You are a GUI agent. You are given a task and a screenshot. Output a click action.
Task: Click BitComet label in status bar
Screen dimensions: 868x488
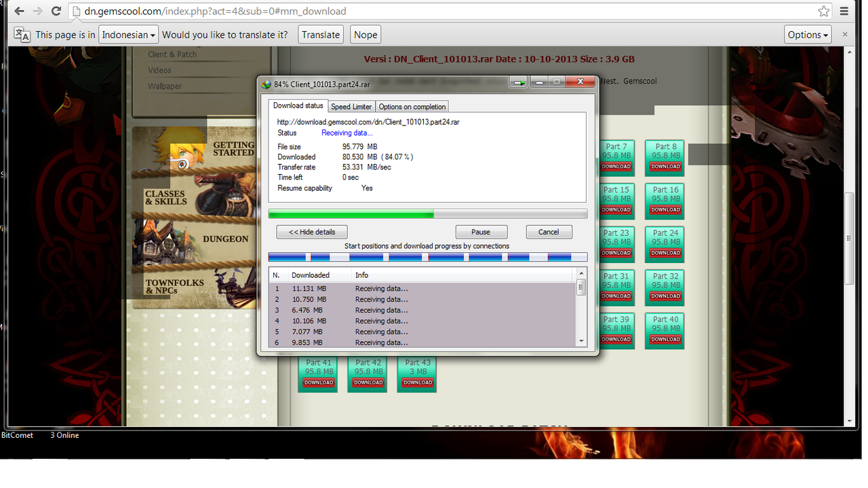pyautogui.click(x=17, y=435)
